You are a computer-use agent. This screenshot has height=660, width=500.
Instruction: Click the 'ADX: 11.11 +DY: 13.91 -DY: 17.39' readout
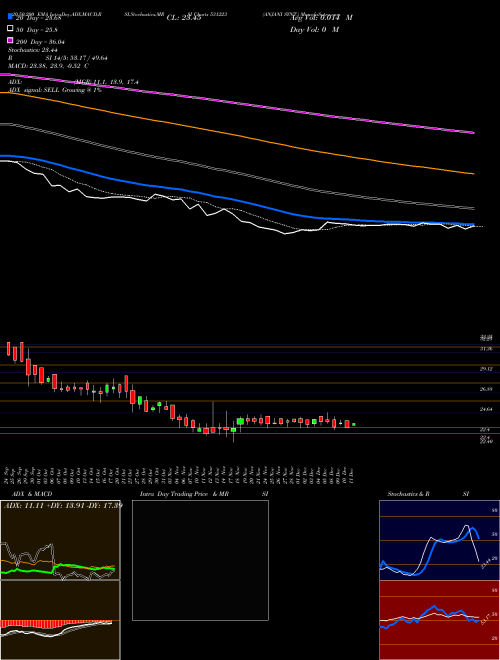click(63, 505)
